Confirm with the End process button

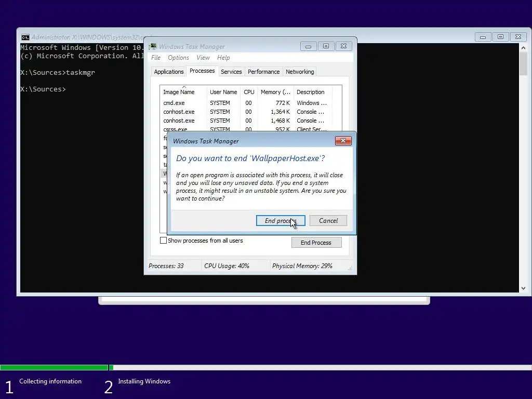click(x=280, y=220)
